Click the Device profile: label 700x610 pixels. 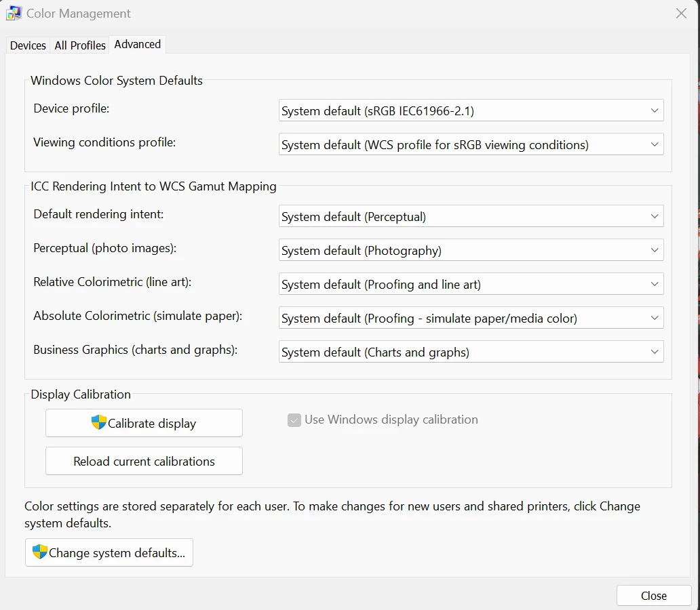click(x=71, y=108)
